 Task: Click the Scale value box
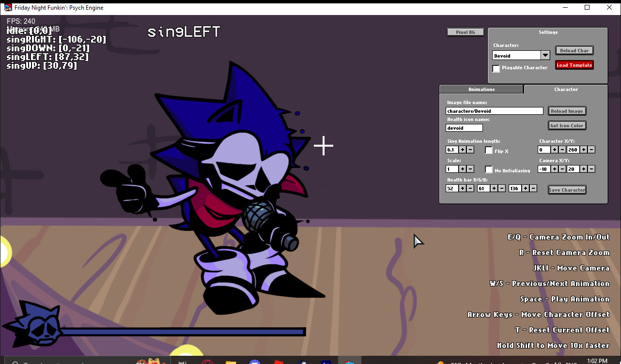452,169
